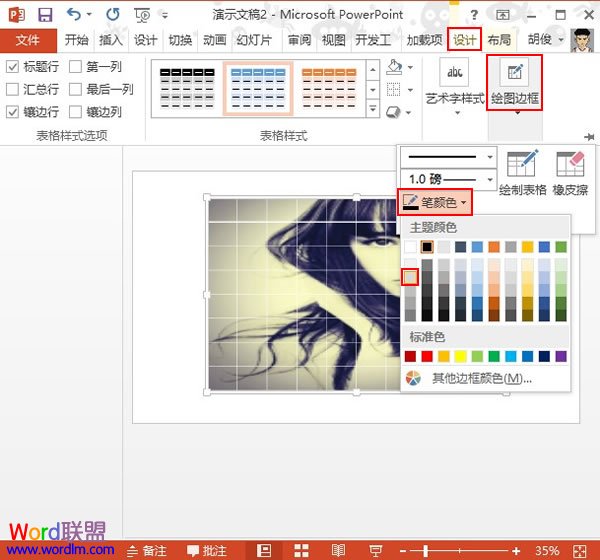Pick black theme color swatch
Image resolution: width=600 pixels, height=560 pixels.
(x=427, y=247)
